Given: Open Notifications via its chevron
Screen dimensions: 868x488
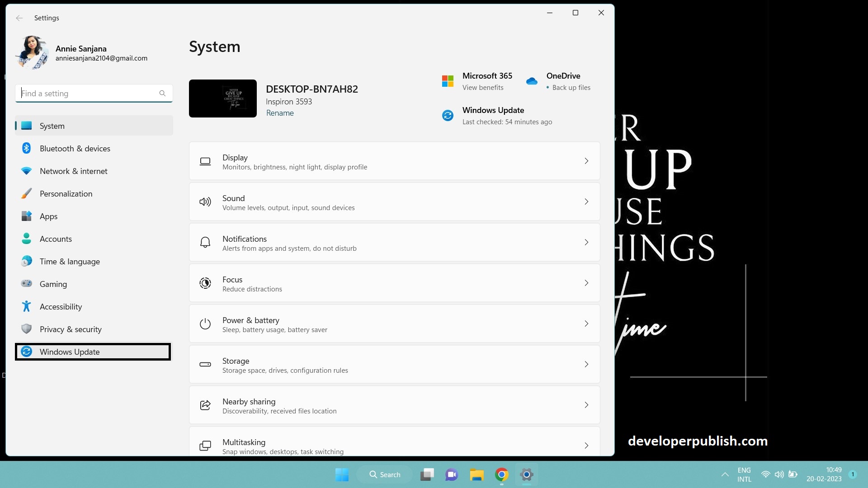Looking at the screenshot, I should click(x=586, y=242).
